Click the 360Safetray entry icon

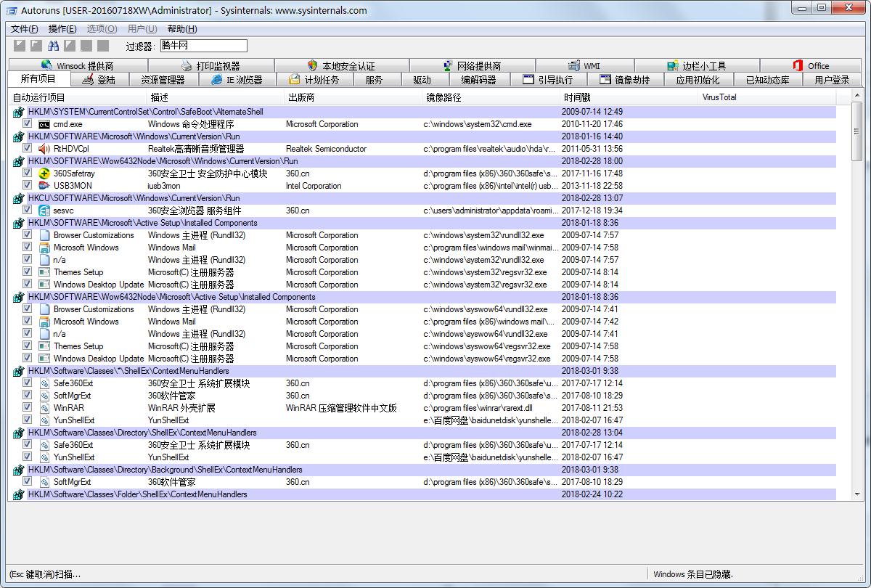click(x=44, y=173)
